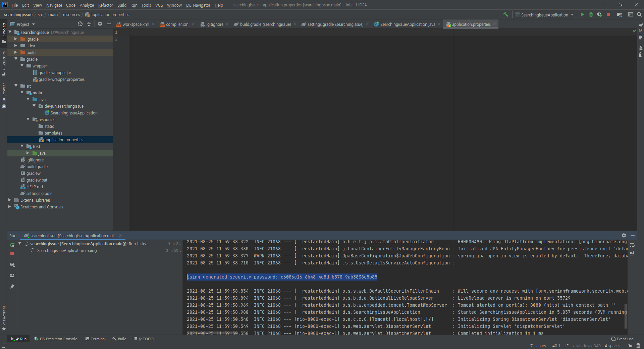The width and height of the screenshot is (644, 349).
Task: Toggle tool window bars at the bottom-left corner
Action: (4, 346)
